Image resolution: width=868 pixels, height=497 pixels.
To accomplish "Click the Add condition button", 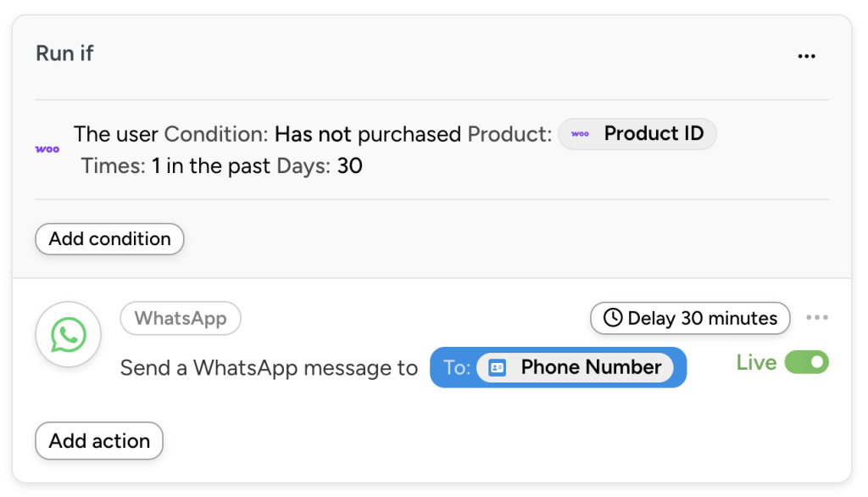I will 108,238.
